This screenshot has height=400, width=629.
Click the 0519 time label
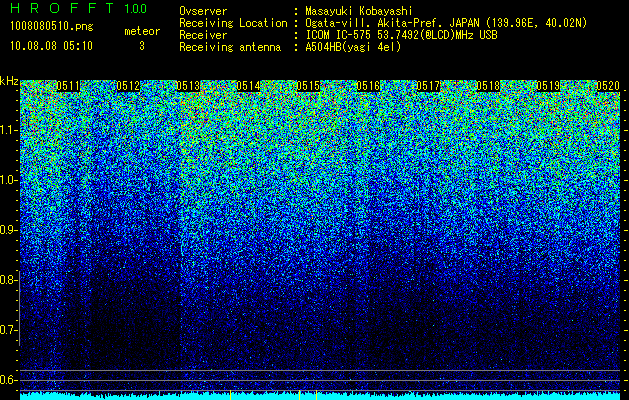pos(548,86)
